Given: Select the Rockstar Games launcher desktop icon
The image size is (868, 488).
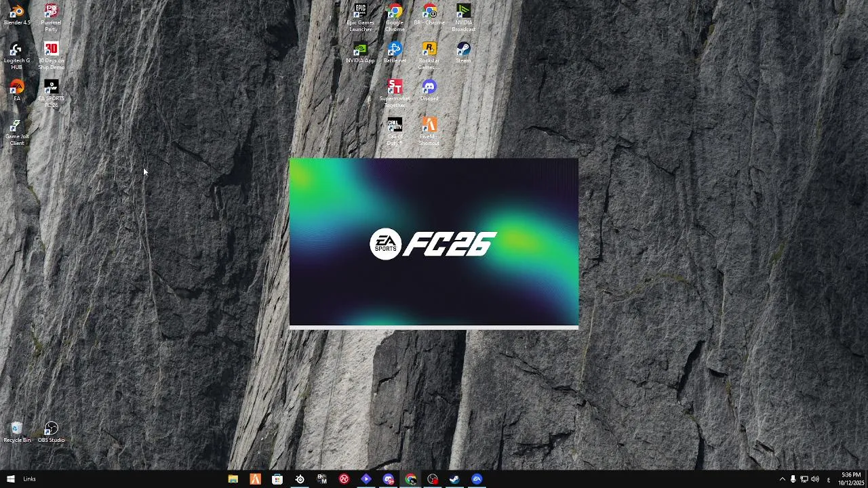Looking at the screenshot, I should tap(429, 56).
